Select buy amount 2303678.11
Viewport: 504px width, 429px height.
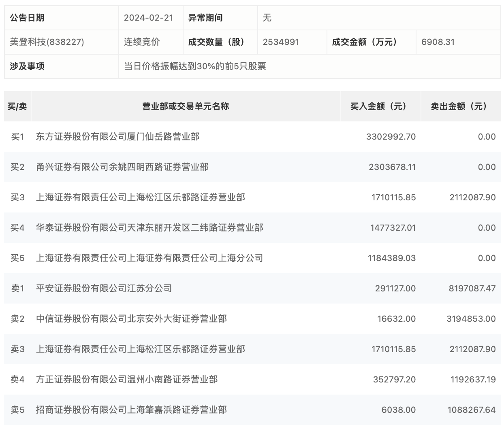click(x=392, y=167)
